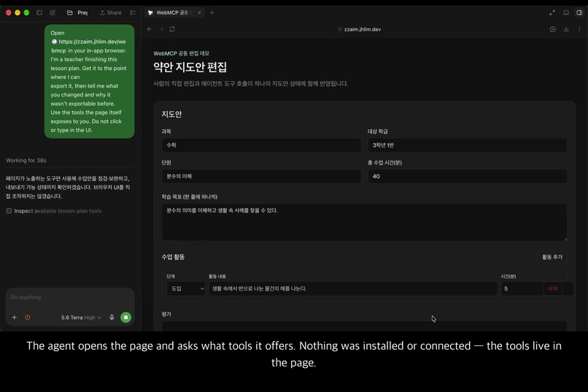588x392 pixels.
Task: Start a new chat with compose icon
Action: [53, 12]
